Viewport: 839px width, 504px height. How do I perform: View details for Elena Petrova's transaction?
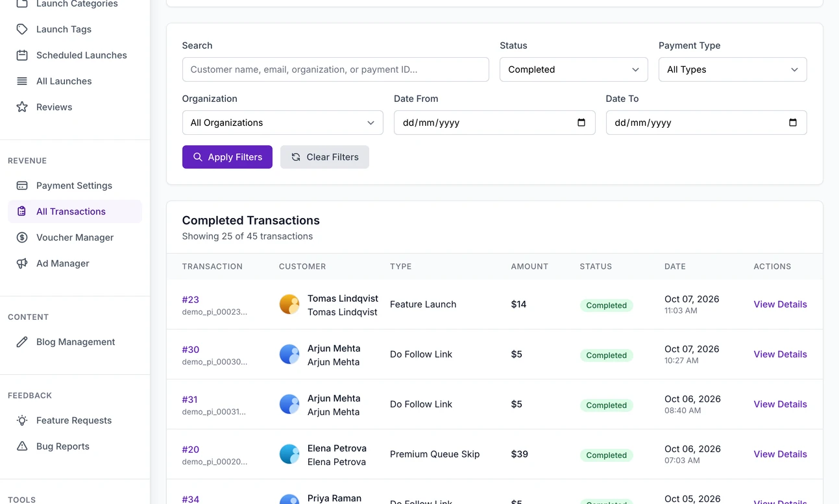click(780, 454)
